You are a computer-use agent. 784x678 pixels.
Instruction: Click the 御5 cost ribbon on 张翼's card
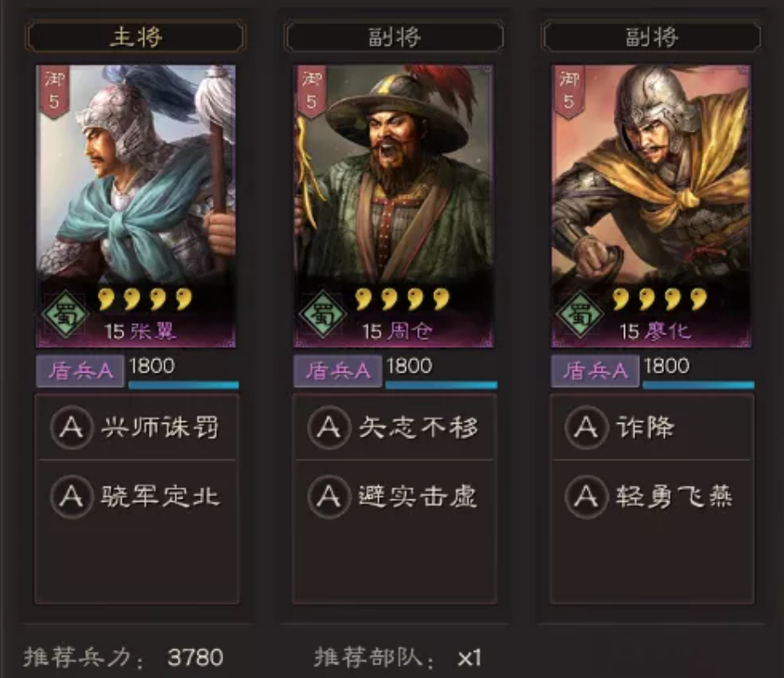pyautogui.click(x=54, y=91)
